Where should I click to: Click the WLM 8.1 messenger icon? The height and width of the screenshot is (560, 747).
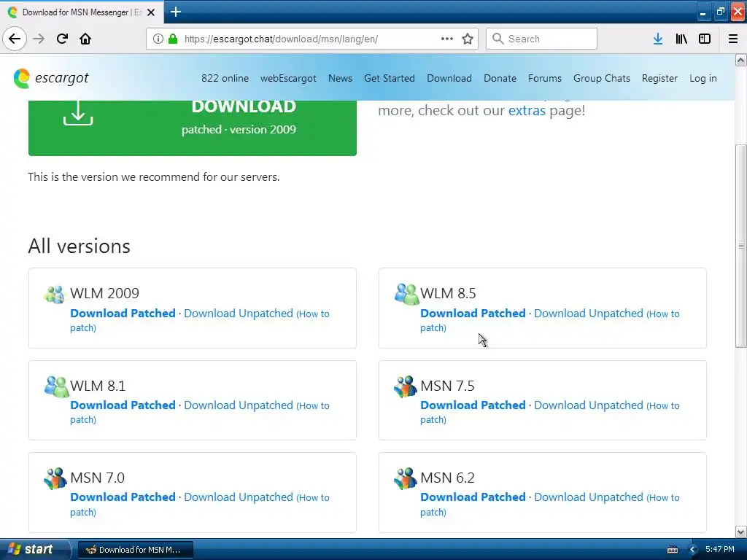point(56,386)
